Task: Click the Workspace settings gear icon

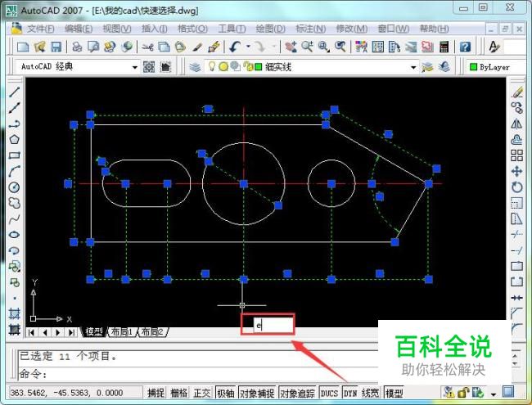Action: [x=149, y=67]
